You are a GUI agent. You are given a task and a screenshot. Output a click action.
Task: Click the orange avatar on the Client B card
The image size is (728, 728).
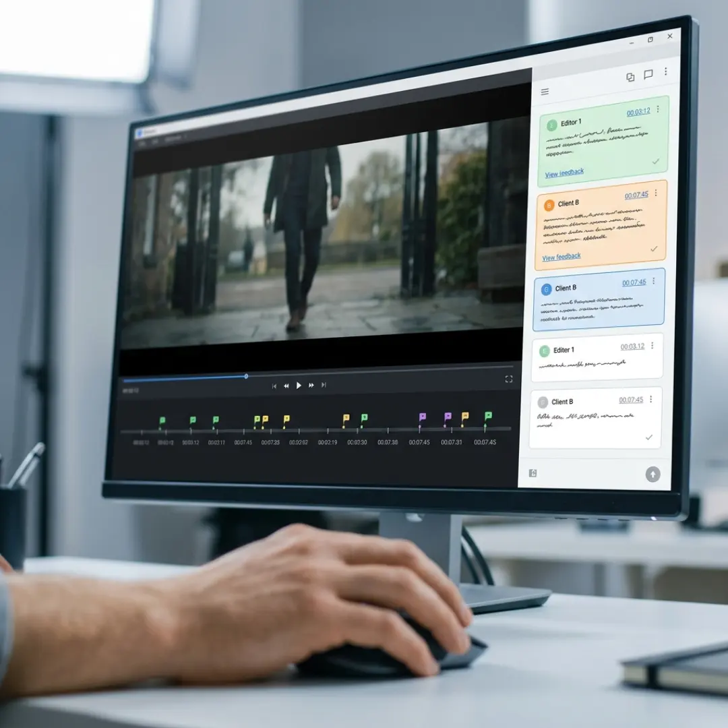549,205
